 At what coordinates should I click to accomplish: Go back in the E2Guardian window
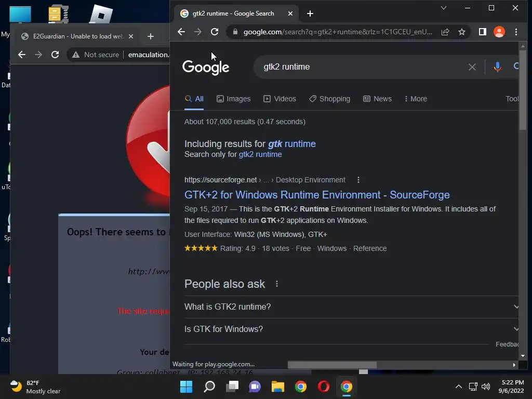pyautogui.click(x=22, y=55)
